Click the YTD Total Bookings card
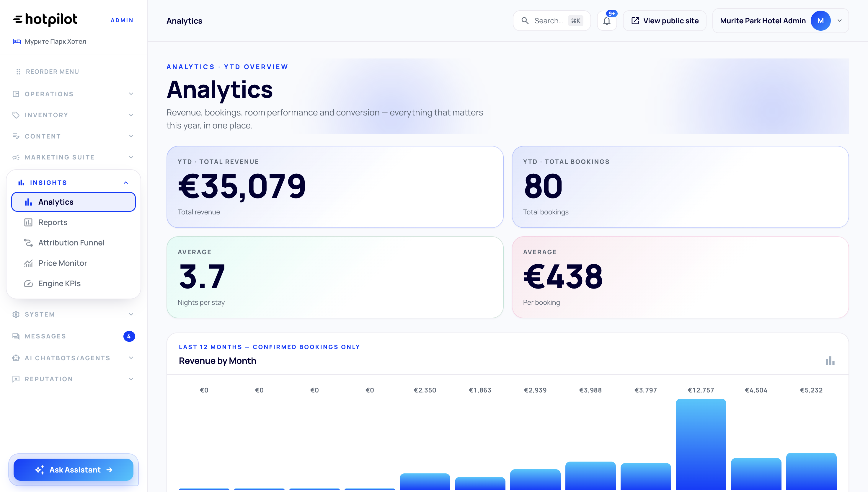Image resolution: width=868 pixels, height=492 pixels. click(x=680, y=187)
